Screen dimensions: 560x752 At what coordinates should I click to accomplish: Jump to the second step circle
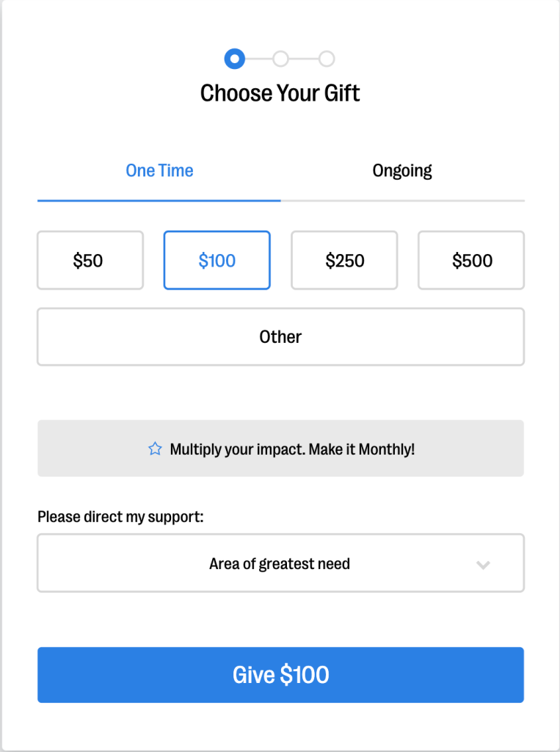[280, 59]
